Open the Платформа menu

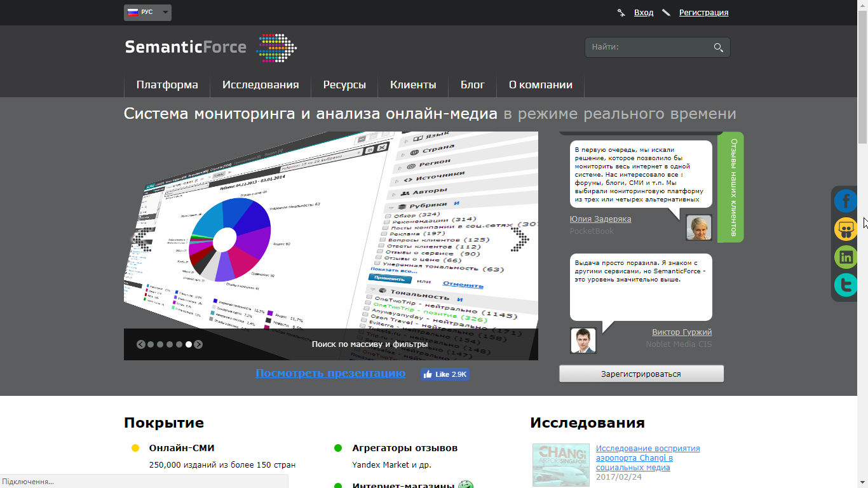point(167,85)
